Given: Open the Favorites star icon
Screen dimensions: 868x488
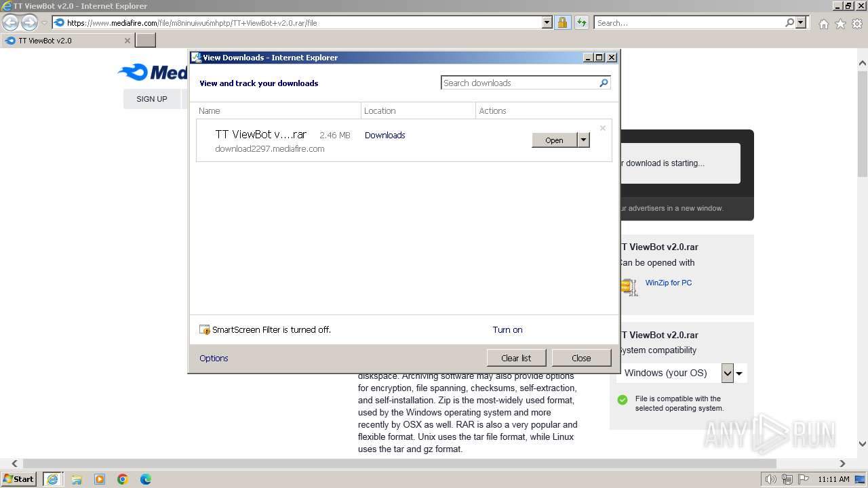Looking at the screenshot, I should click(x=840, y=24).
